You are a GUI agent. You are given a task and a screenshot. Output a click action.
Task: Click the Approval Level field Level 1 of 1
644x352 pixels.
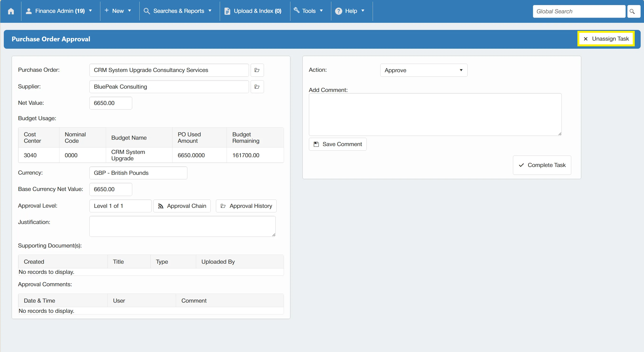(121, 206)
